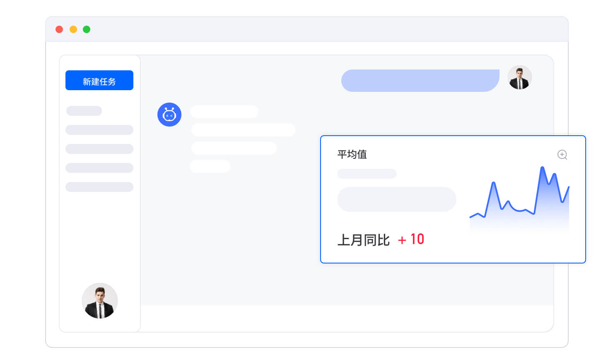Click small gray placeholder under 平均值 title

[x=367, y=174]
